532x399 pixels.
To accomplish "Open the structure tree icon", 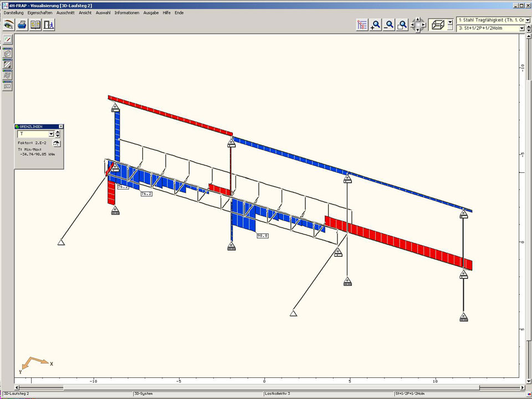I will [x=362, y=24].
